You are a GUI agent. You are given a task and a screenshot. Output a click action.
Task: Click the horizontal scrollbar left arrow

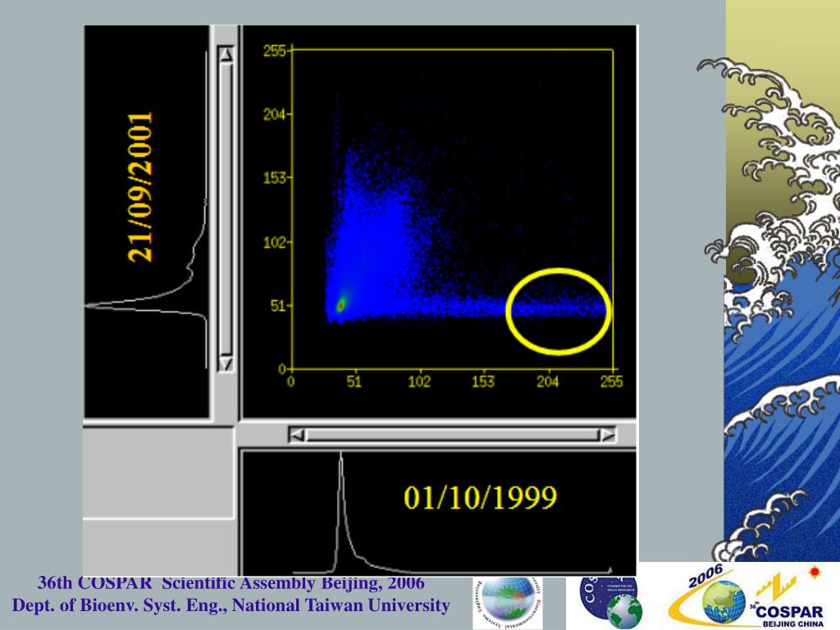click(297, 435)
